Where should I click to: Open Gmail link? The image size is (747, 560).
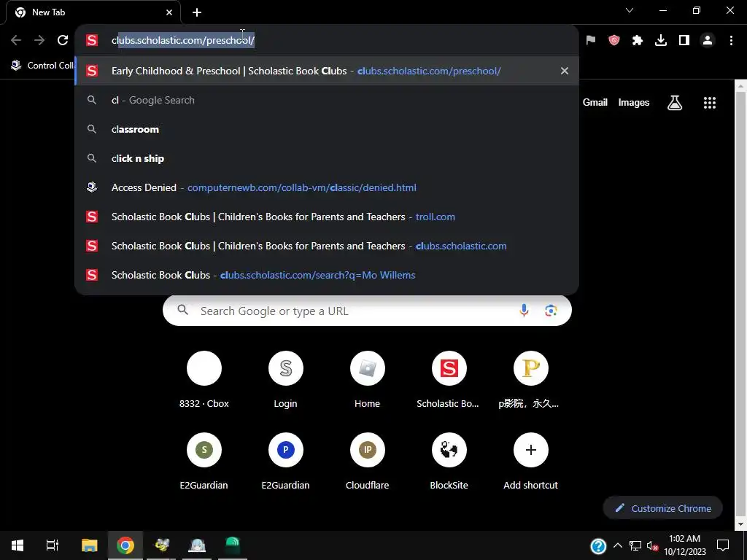[595, 102]
